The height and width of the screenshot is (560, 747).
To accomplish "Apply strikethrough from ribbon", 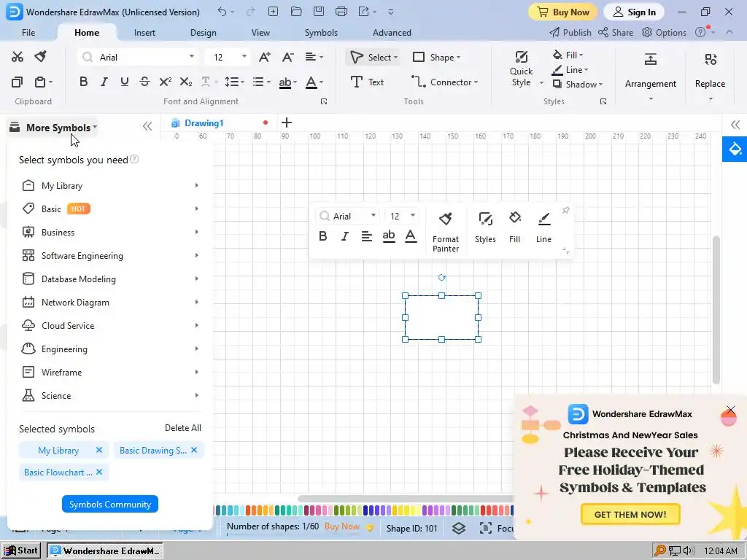I will tap(145, 82).
